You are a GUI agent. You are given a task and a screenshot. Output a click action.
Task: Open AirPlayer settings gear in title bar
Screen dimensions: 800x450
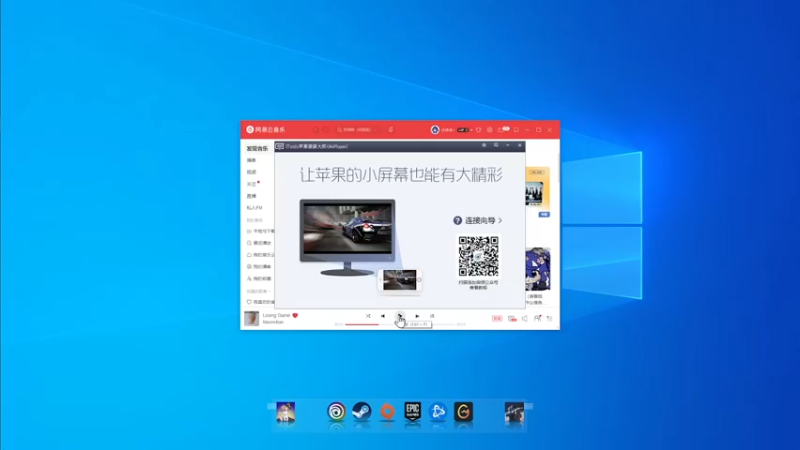click(x=484, y=145)
